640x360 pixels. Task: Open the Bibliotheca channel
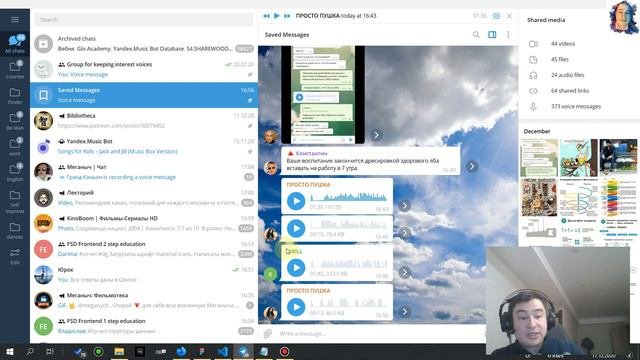tap(144, 121)
